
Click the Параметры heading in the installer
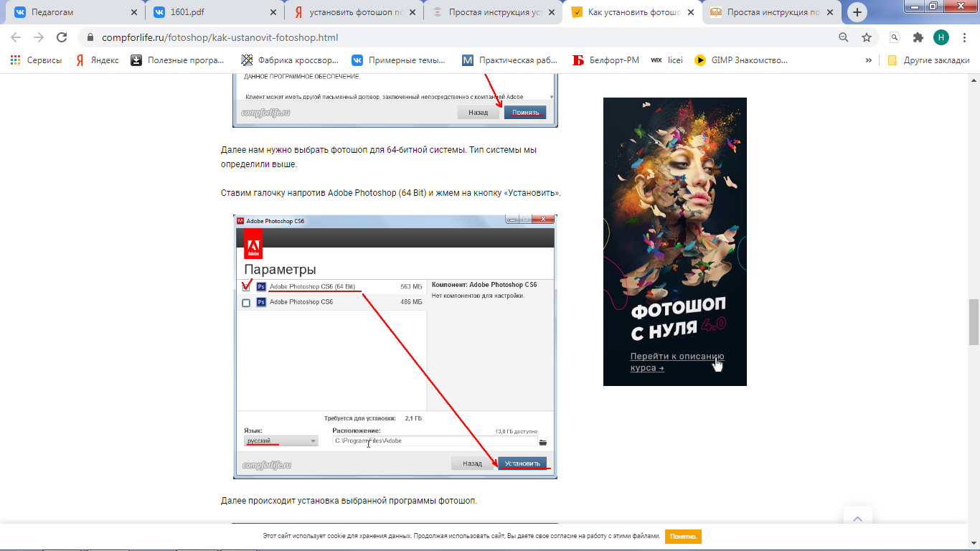(x=280, y=270)
